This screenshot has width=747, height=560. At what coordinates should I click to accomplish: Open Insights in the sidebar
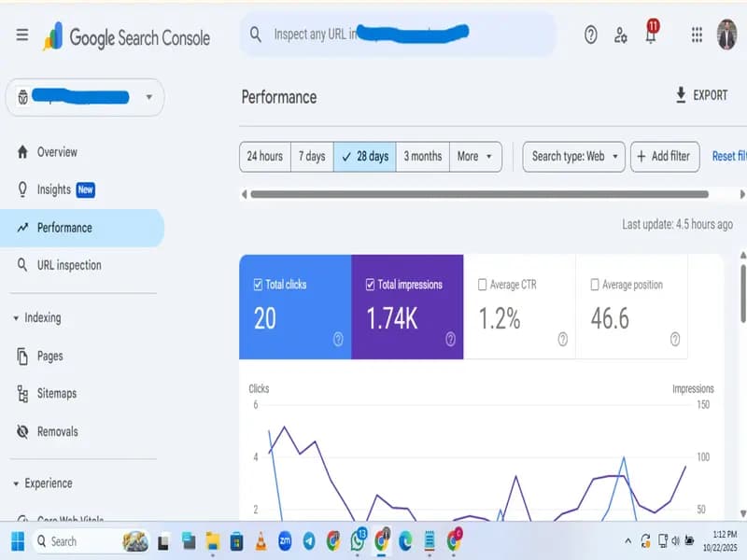(x=82, y=189)
